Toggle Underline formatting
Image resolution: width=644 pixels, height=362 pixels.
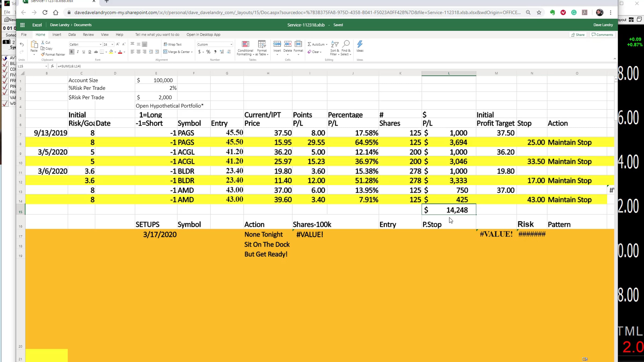tap(84, 52)
